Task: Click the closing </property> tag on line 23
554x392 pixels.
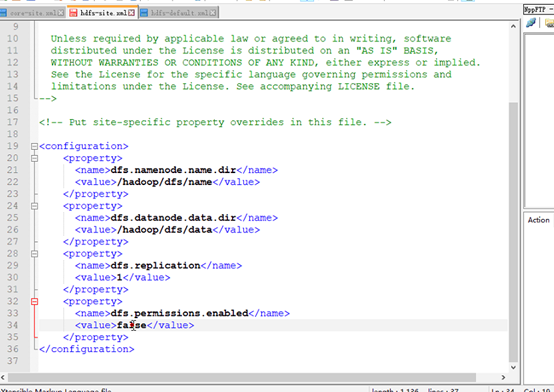Action: point(96,194)
